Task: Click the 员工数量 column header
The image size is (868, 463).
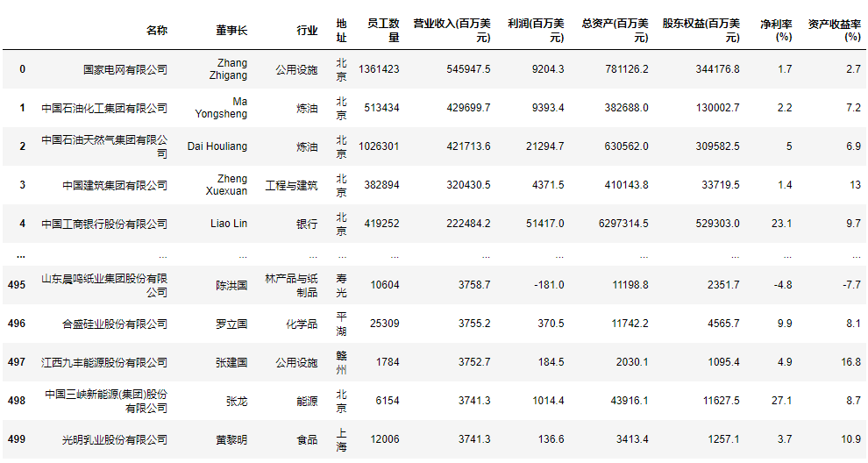Action: coord(383,31)
